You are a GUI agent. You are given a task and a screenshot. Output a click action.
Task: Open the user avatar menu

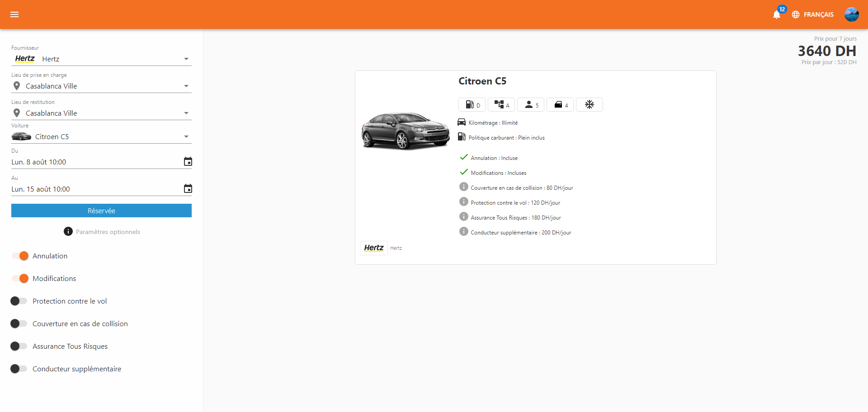coord(852,14)
